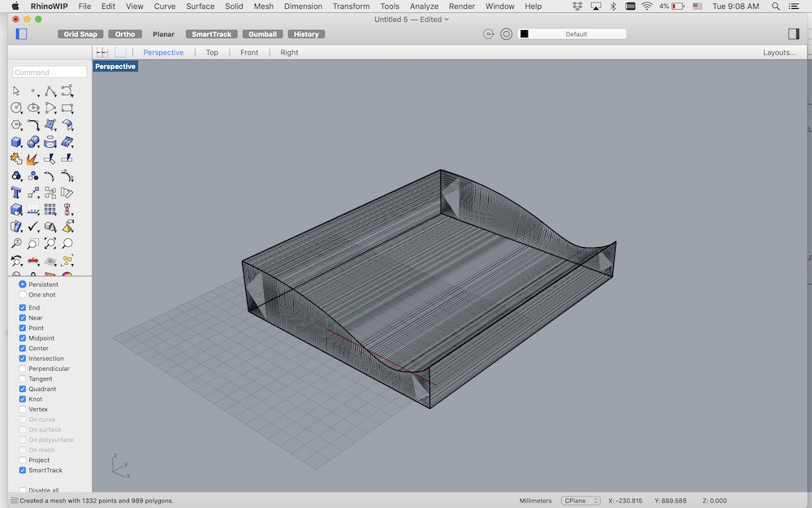The image size is (812, 508).
Task: Click the Boolean union spheres icon
Action: 33,142
